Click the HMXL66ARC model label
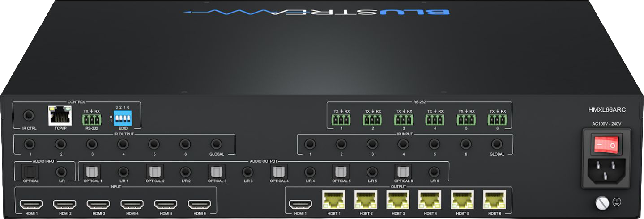The width and height of the screenshot is (644, 219). [x=607, y=109]
